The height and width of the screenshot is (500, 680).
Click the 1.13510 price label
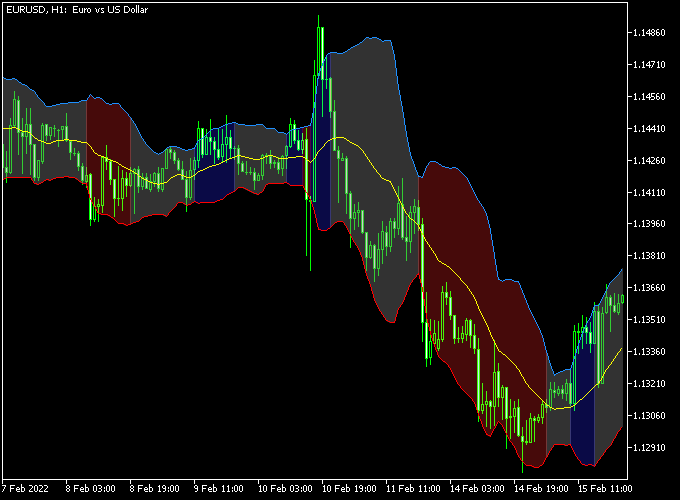[649, 320]
